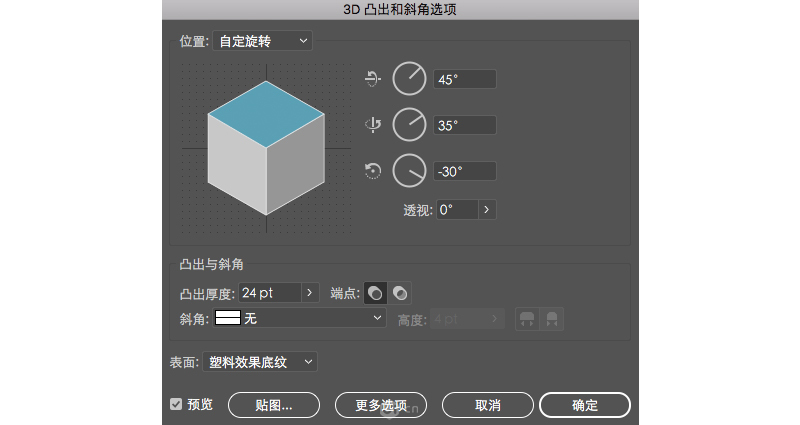
Task: Click the bevel extent in icon
Action: [551, 319]
